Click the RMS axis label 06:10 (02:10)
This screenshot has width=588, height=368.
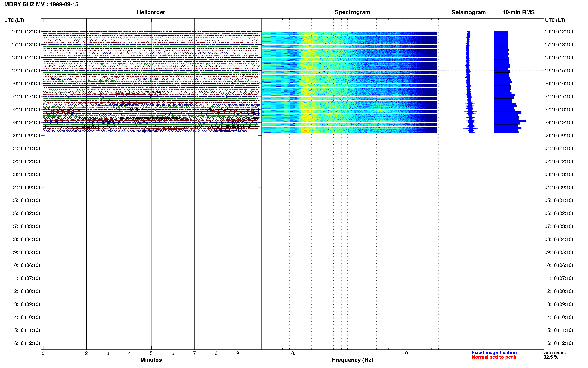click(559, 213)
